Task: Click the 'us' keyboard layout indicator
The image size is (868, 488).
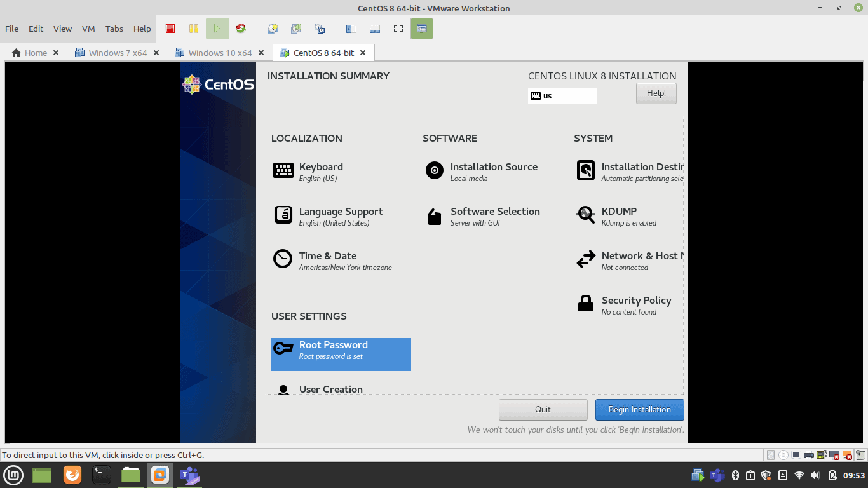Action: pyautogui.click(x=562, y=96)
